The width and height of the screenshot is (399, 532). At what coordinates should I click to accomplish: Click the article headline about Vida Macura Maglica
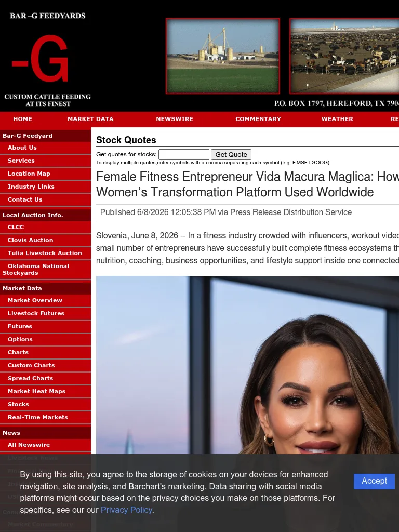point(248,184)
